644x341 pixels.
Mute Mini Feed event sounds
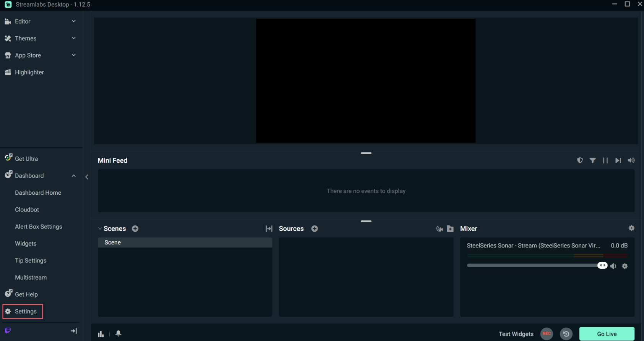click(x=631, y=160)
